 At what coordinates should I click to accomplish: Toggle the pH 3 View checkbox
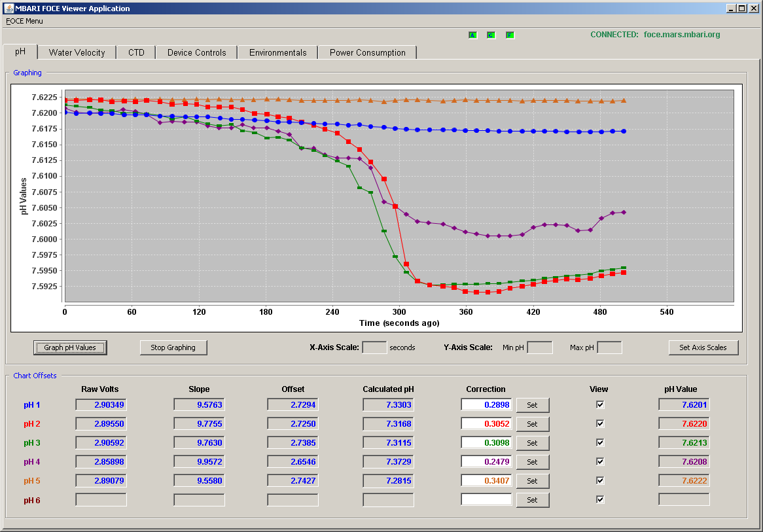[x=600, y=442]
